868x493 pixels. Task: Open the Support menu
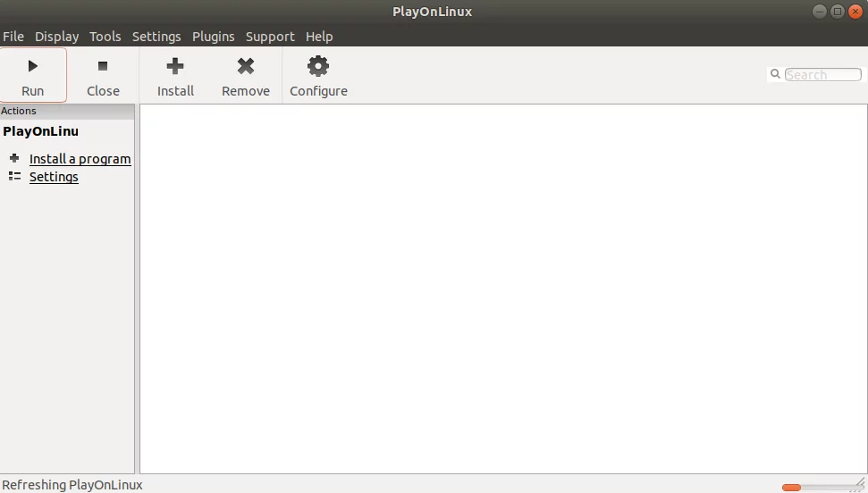click(270, 37)
